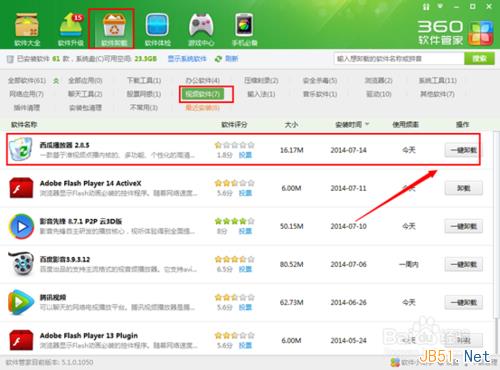500x370 pixels.
Task: Open the title bar main menu dropdown
Action: click(441, 6)
